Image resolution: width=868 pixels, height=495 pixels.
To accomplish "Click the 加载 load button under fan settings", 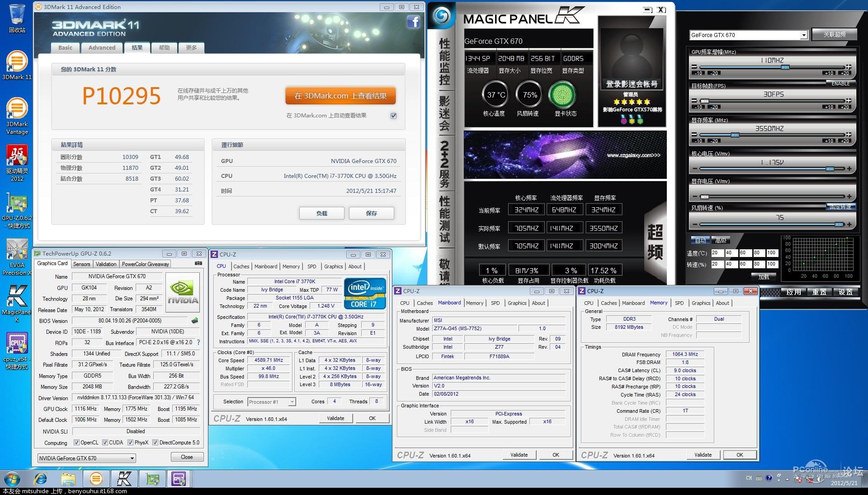I will coord(764,277).
